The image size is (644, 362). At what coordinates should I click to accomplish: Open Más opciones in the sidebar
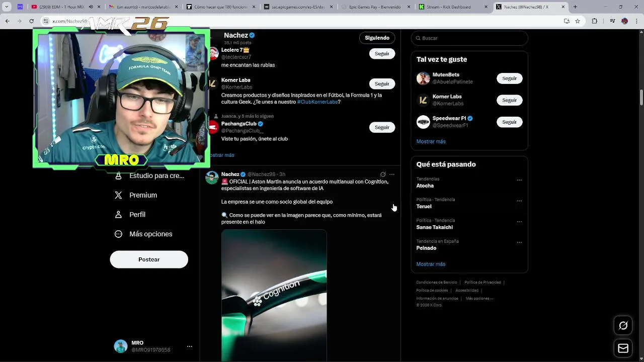pos(143,234)
